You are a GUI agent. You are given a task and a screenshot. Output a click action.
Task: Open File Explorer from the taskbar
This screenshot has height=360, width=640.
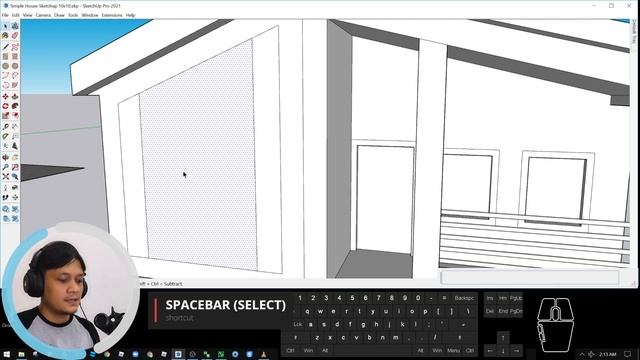click(21, 354)
